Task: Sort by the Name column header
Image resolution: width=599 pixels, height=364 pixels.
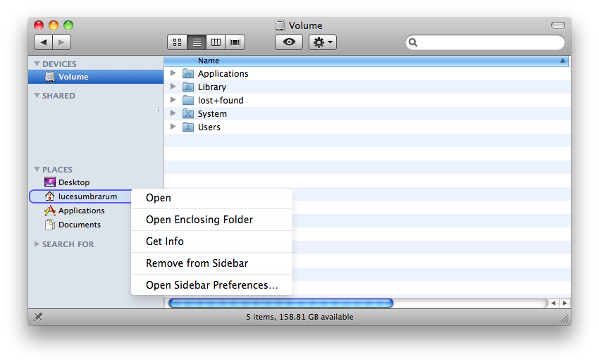Action: pyautogui.click(x=366, y=61)
